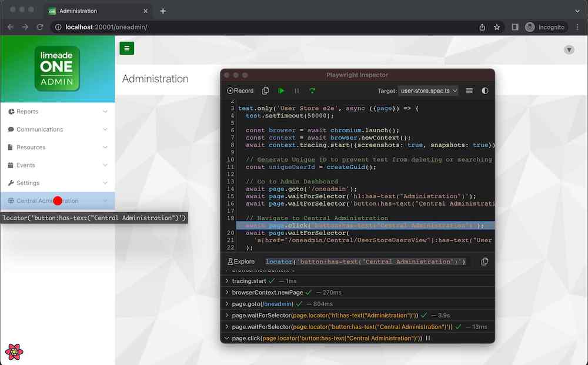Click the clear log lines icon
The width and height of the screenshot is (588, 365).
click(469, 91)
